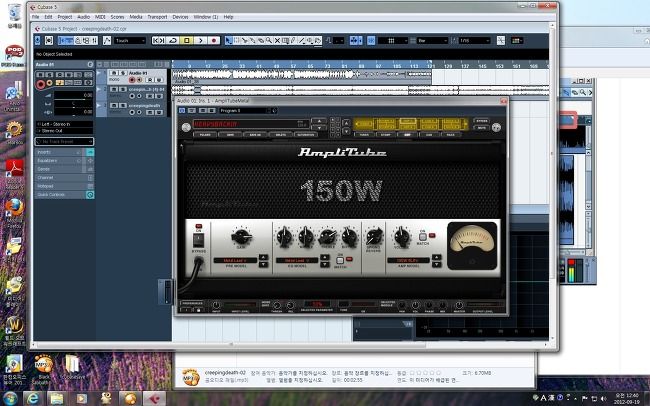Open the Touch automation mode dropdown
The height and width of the screenshot is (406, 650).
coord(130,40)
